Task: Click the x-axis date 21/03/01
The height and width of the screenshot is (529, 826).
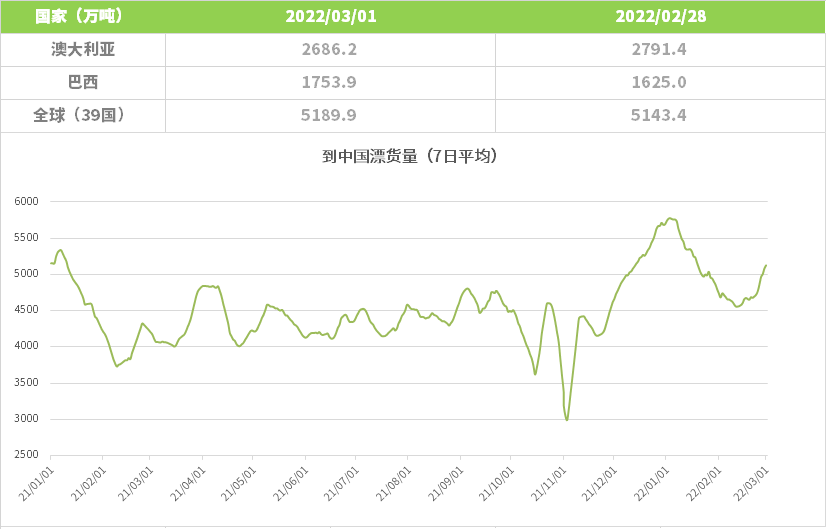Action: [x=135, y=484]
